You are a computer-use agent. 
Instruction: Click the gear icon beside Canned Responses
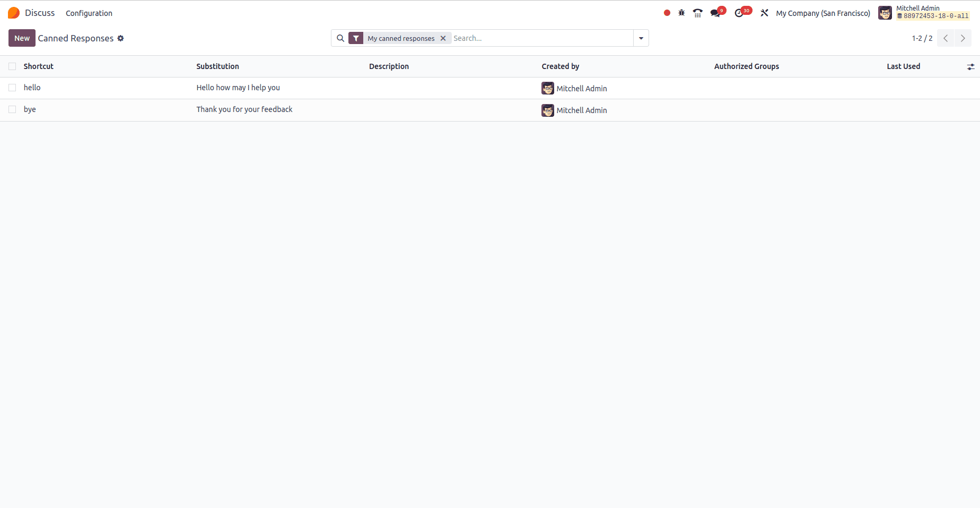pos(121,38)
